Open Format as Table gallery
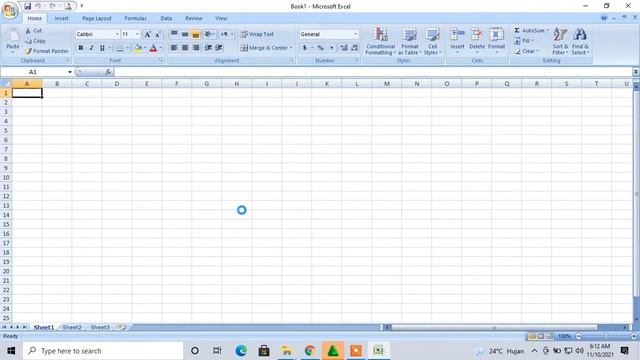This screenshot has height=360, width=640. [x=409, y=41]
